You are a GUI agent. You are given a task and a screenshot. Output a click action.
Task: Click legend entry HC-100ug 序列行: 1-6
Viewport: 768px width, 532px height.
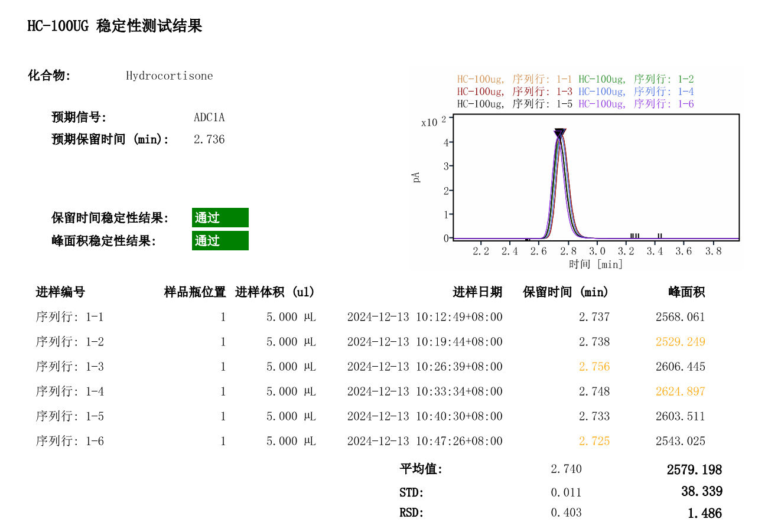(636, 104)
